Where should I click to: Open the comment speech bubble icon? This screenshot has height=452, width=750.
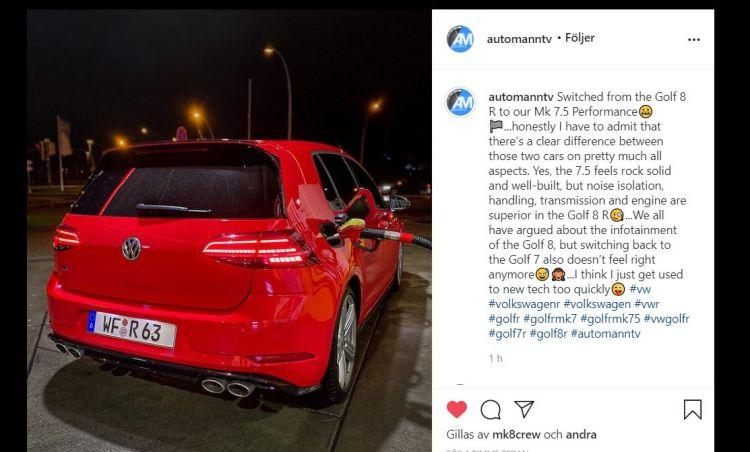(x=490, y=410)
